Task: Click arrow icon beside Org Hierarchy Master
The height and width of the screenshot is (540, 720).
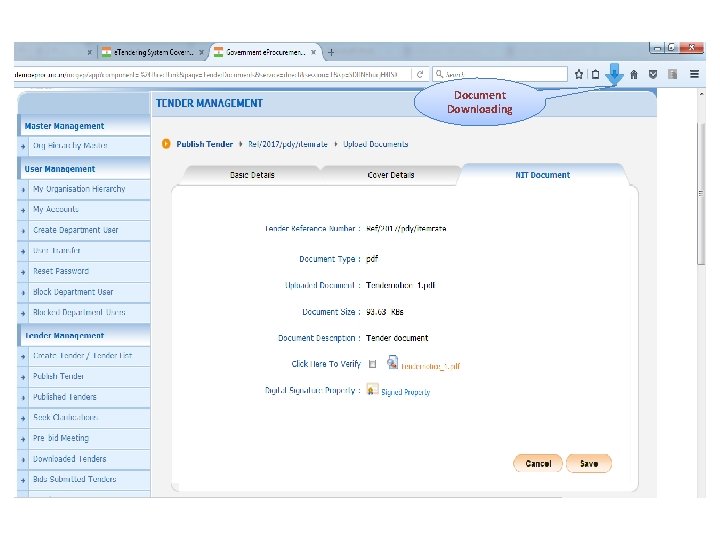Action: coord(23,146)
